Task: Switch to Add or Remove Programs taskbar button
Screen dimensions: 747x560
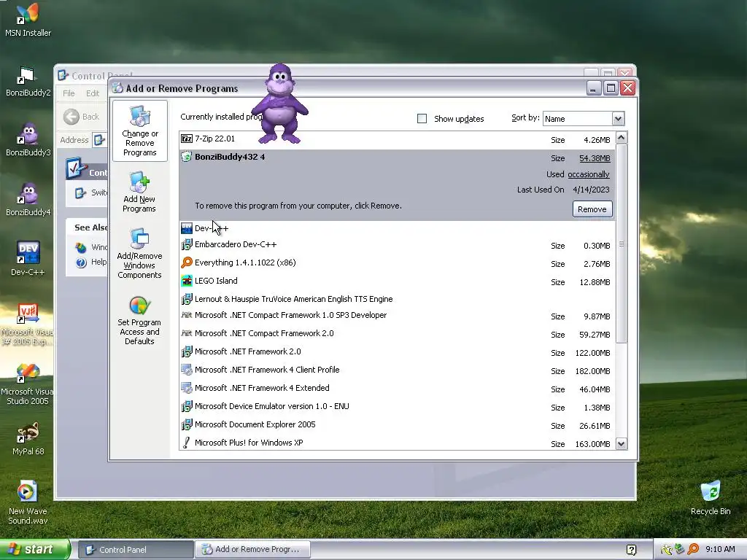Action: point(253,550)
